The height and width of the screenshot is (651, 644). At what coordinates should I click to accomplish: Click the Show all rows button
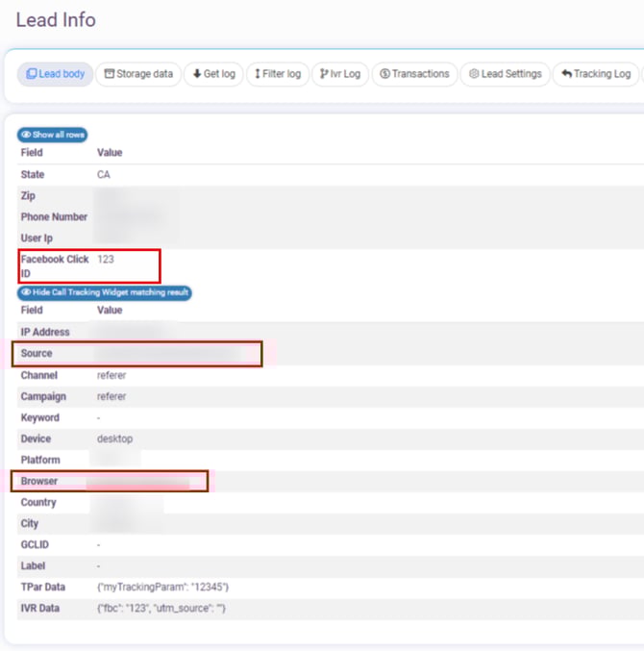[53, 135]
